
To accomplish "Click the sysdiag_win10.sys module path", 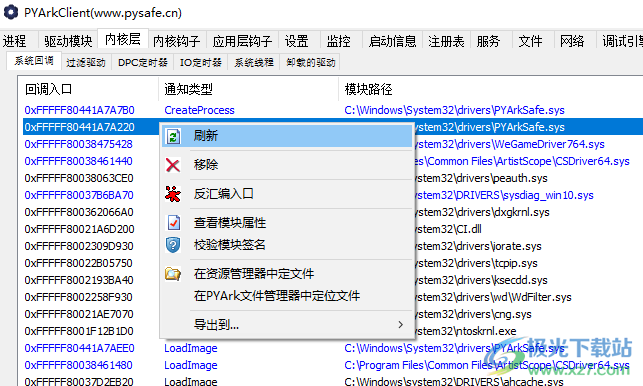I will [504, 195].
